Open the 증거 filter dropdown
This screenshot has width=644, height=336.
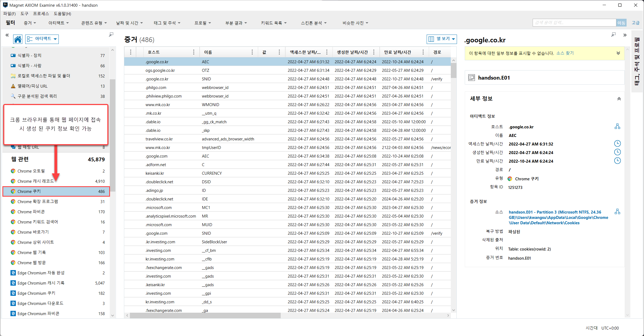(x=30, y=23)
